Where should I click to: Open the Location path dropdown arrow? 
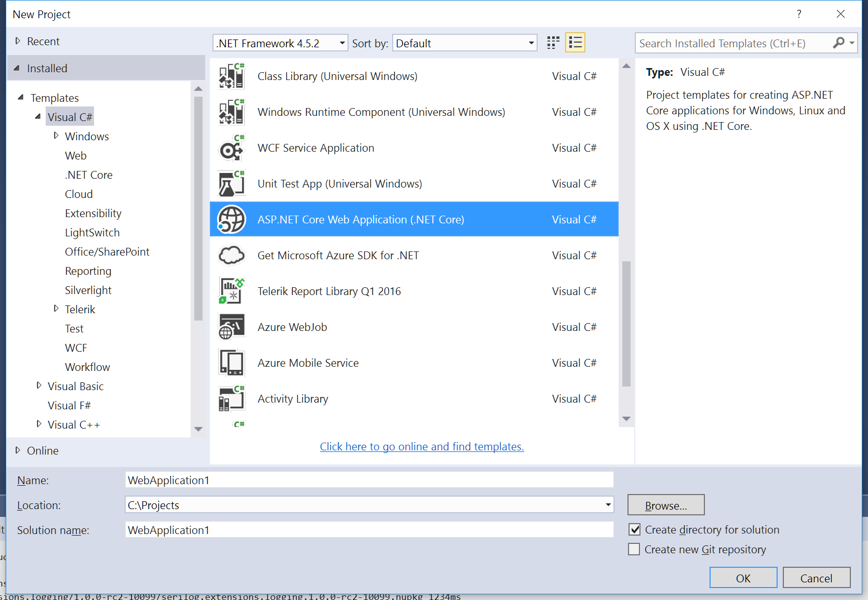[x=608, y=505]
